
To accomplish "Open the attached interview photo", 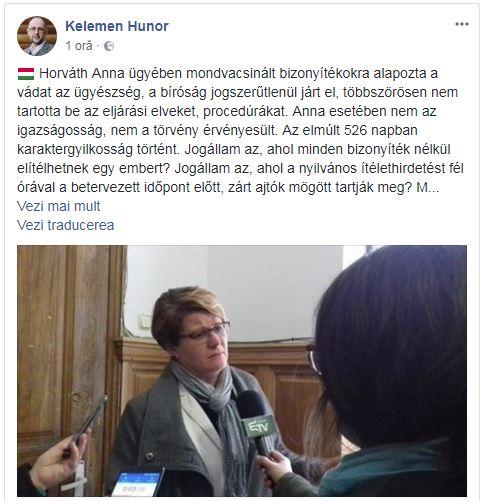I will 242,371.
